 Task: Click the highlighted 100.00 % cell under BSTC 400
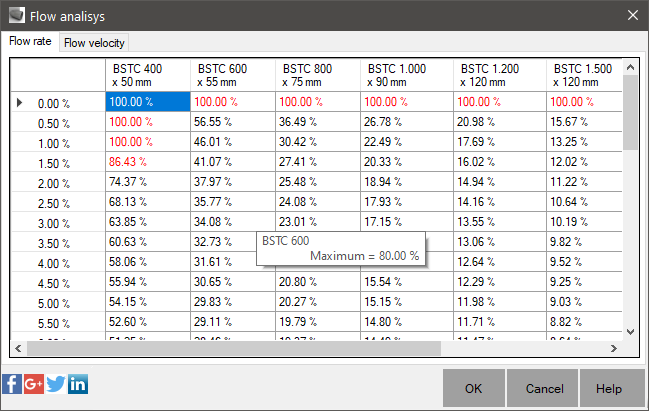coord(148,102)
